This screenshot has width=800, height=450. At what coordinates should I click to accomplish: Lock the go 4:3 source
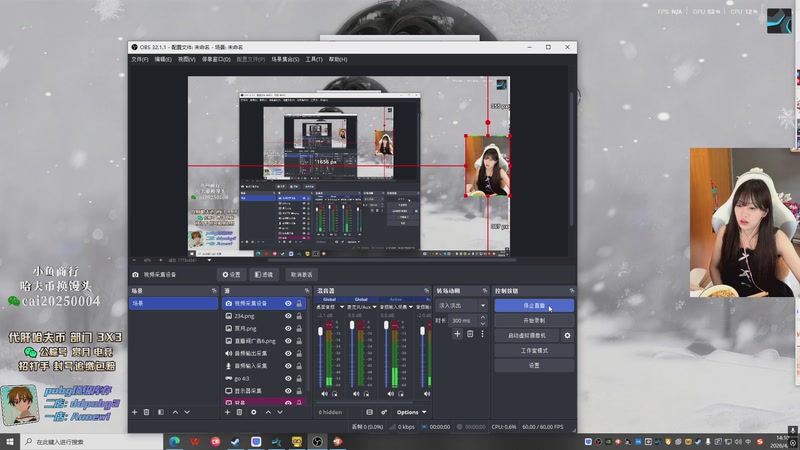click(x=299, y=379)
